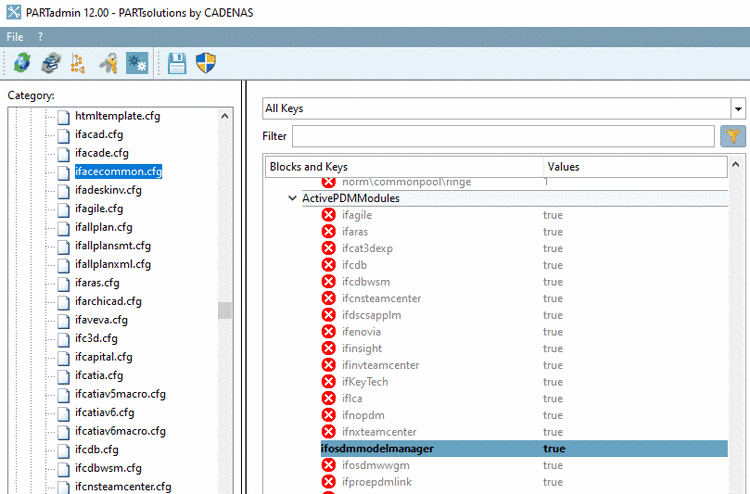The image size is (750, 494).
Task: Open the catalog tree structure toolbar icon
Action: click(x=78, y=63)
